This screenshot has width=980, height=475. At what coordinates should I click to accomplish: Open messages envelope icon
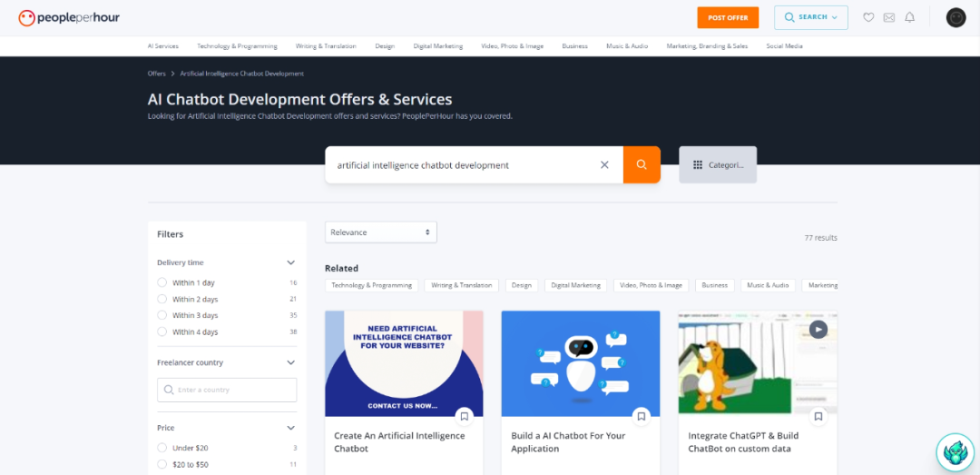coord(889,17)
